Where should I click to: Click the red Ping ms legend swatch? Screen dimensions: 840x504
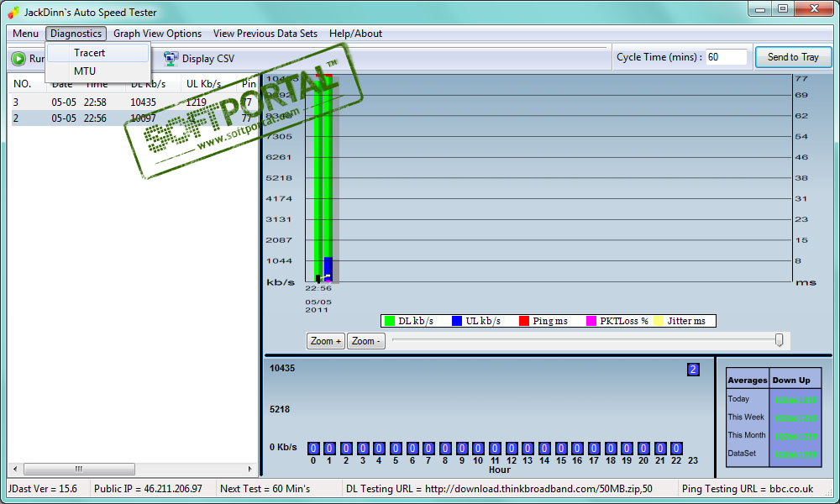point(524,321)
